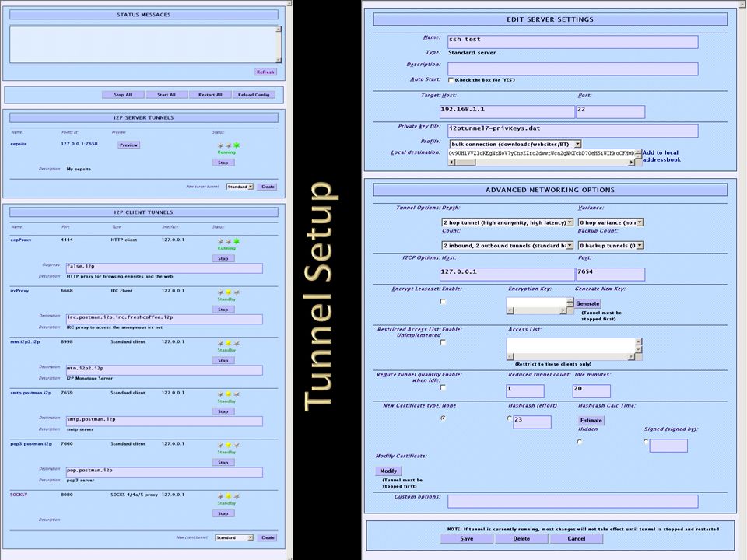Viewport: 747px width, 560px height.
Task: Save the server tunnel settings
Action: [467, 538]
